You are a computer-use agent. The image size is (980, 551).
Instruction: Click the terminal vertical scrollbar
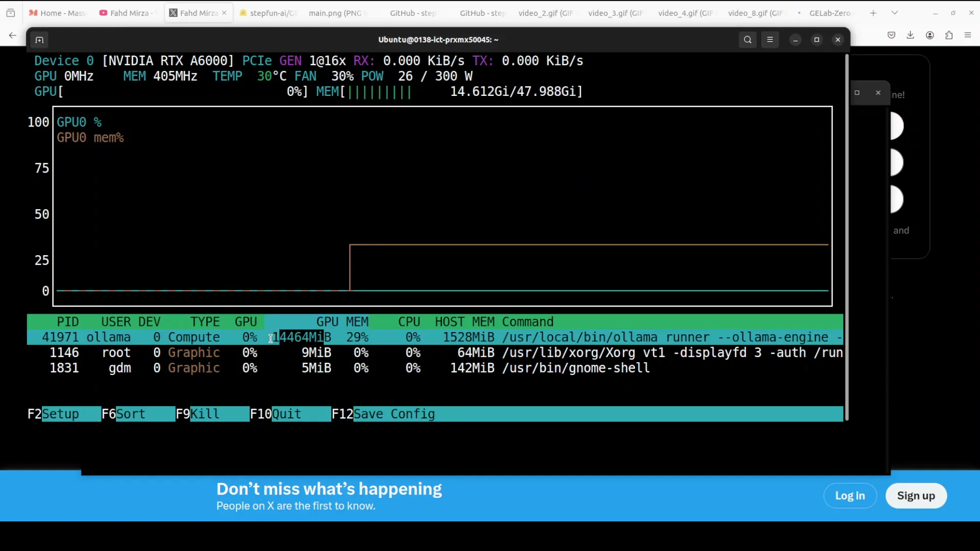click(846, 237)
